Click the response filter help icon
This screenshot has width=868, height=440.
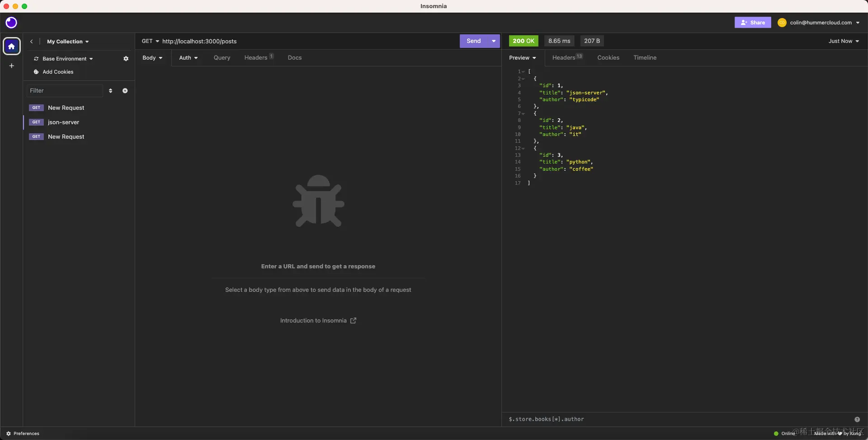(x=857, y=419)
